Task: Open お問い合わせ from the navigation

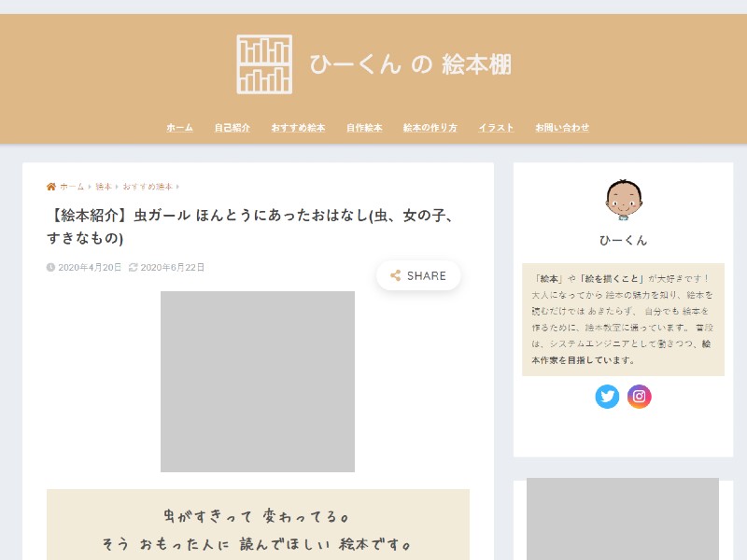Action: pos(561,128)
